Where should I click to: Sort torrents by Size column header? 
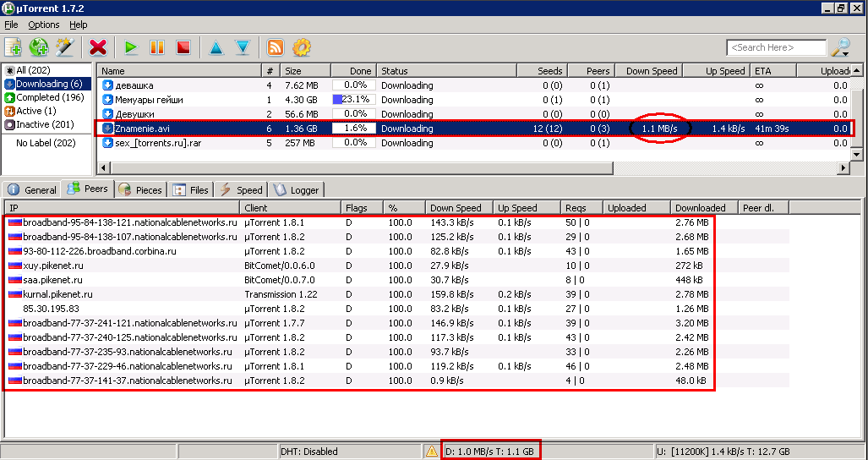pyautogui.click(x=306, y=71)
